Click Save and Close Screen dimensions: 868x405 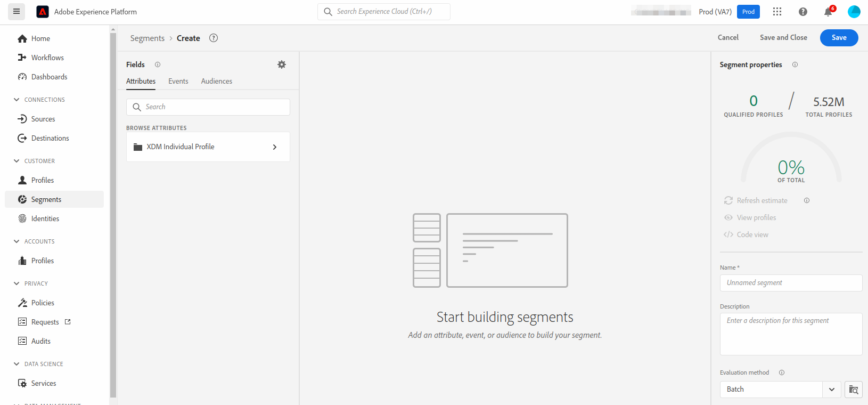click(783, 38)
